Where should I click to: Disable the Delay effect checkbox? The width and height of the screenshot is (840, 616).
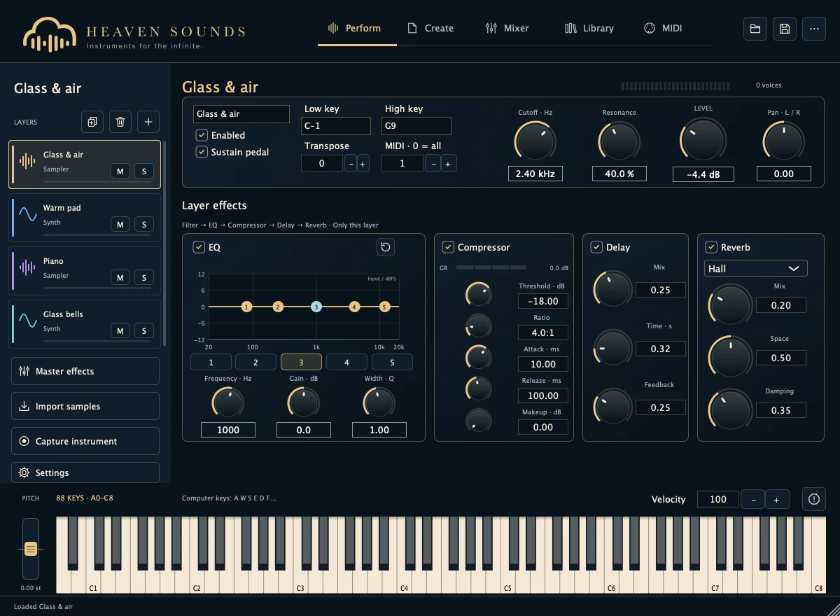point(596,247)
